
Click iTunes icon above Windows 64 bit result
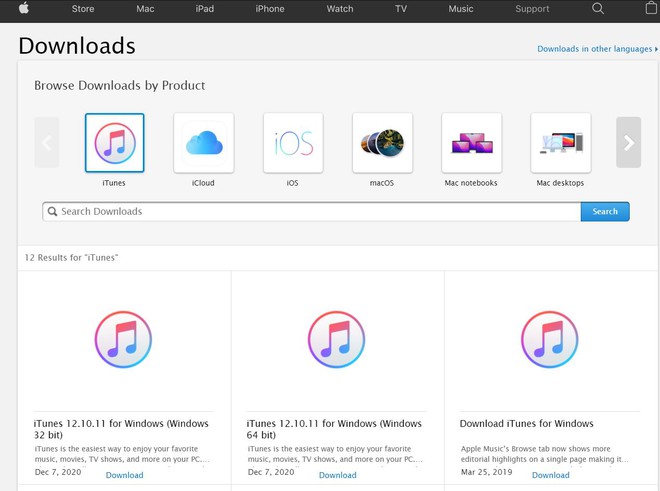pos(336,339)
